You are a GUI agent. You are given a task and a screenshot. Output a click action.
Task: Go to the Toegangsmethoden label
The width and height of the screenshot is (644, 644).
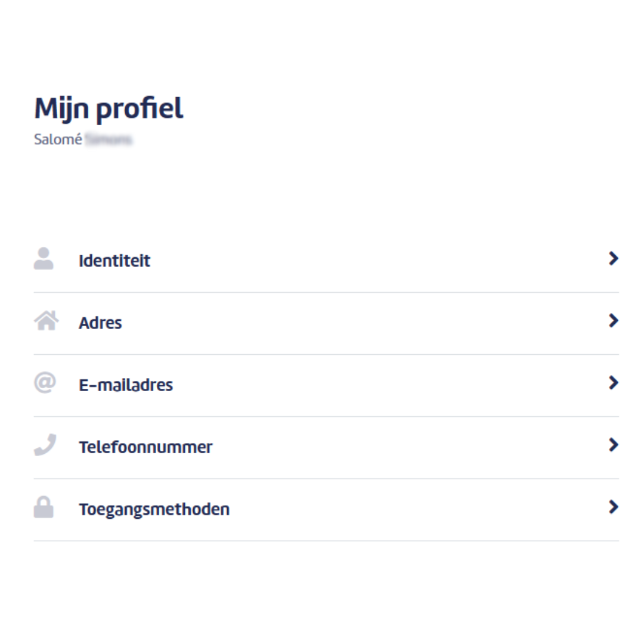(154, 510)
